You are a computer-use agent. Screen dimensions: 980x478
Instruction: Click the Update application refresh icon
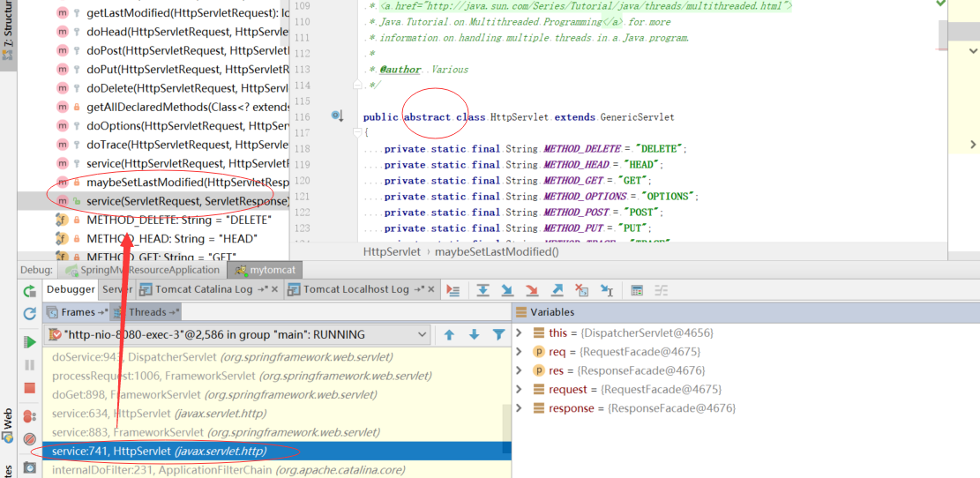point(29,314)
